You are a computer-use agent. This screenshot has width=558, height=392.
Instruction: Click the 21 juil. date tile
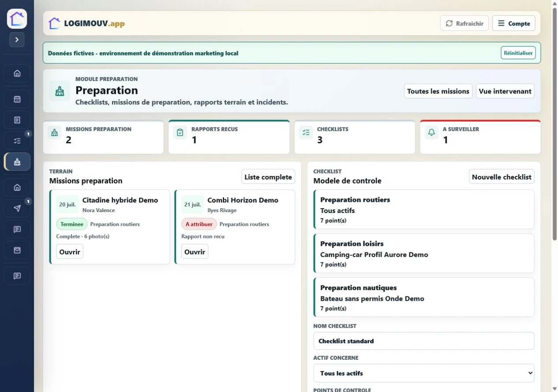click(x=193, y=205)
